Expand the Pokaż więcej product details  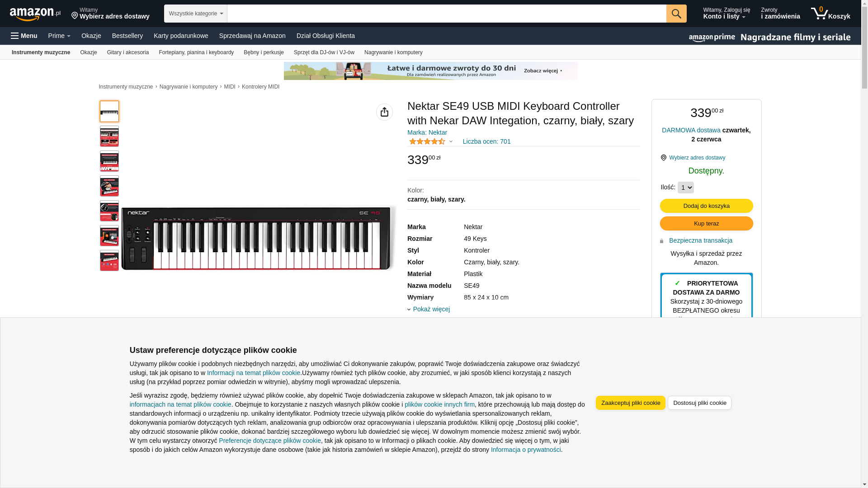431,309
